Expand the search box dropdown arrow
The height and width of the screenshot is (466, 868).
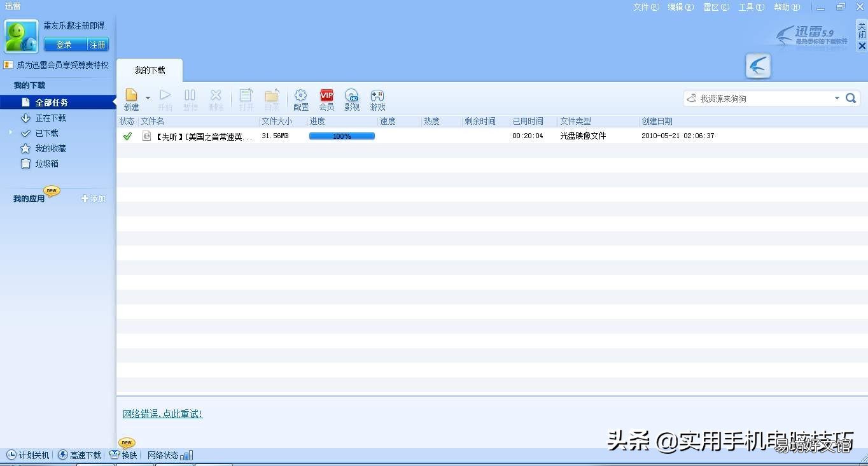(837, 99)
